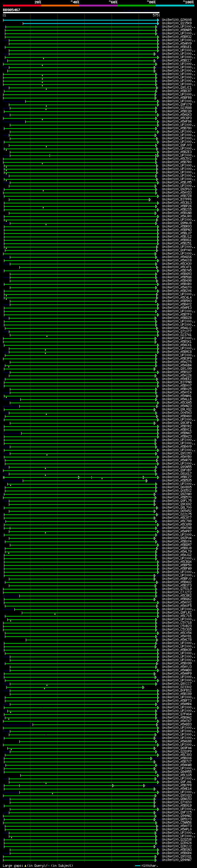
Task: Click the UniRef100_Q84M55 label
Action: click(177, 772)
